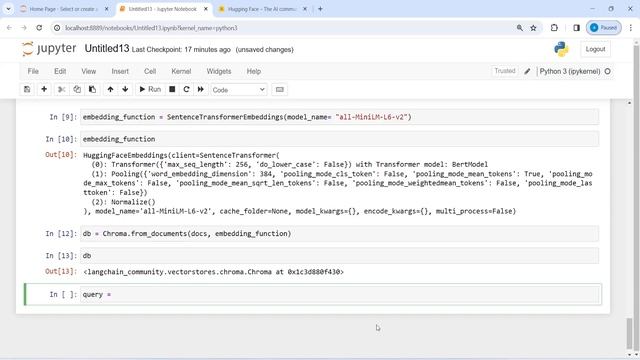Go forward in browser history
The width and height of the screenshot is (640, 360).
tap(24, 28)
